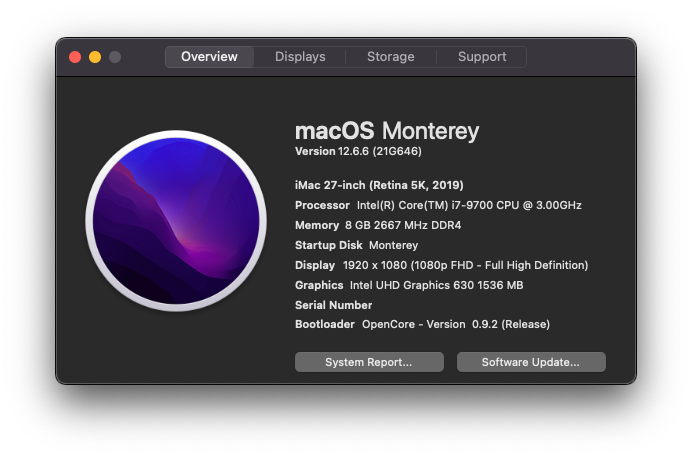This screenshot has height=458, width=692.
Task: Select the iMac 27-inch model line
Action: click(379, 185)
